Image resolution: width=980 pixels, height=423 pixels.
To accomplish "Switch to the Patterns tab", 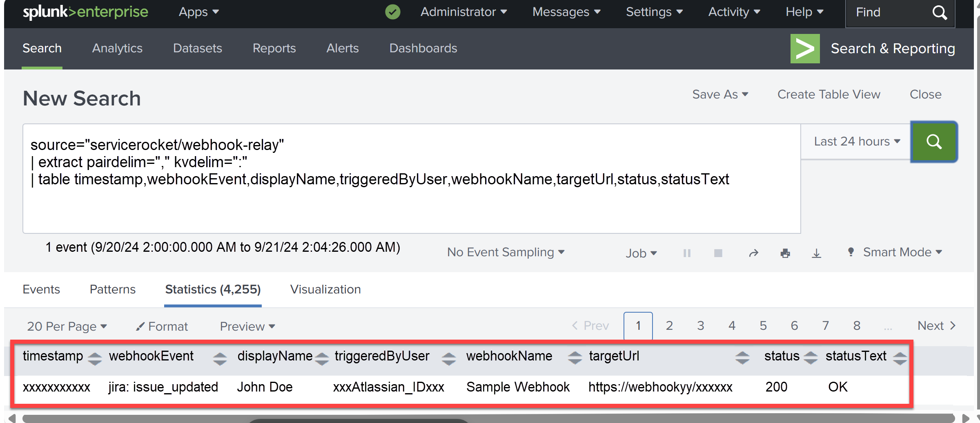I will (113, 289).
